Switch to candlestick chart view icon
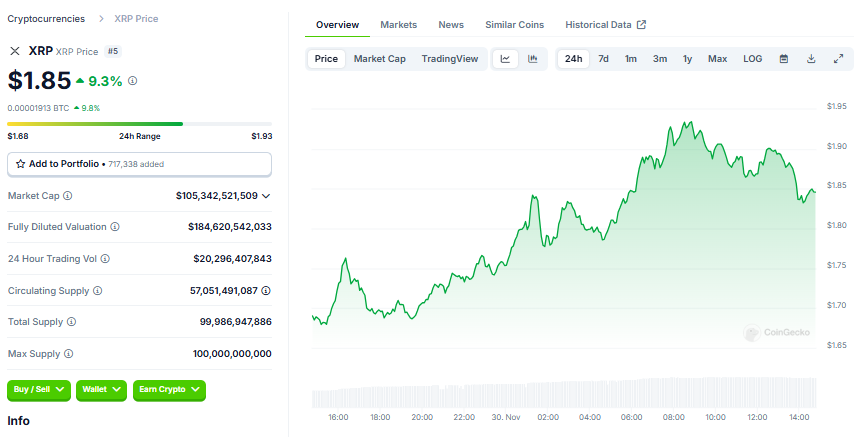 pos(533,59)
